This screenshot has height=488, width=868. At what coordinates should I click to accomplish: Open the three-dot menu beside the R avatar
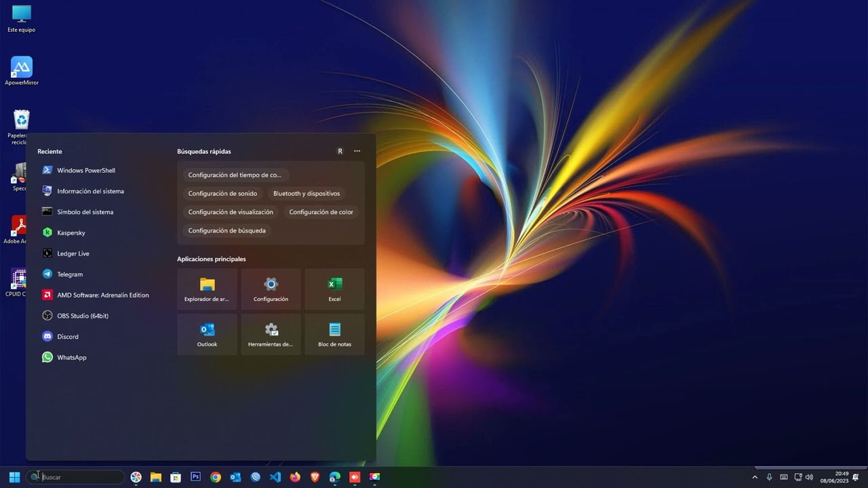357,151
